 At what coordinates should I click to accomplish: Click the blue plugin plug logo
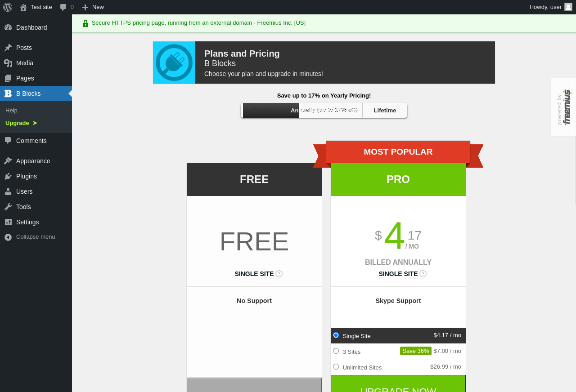[x=174, y=62]
